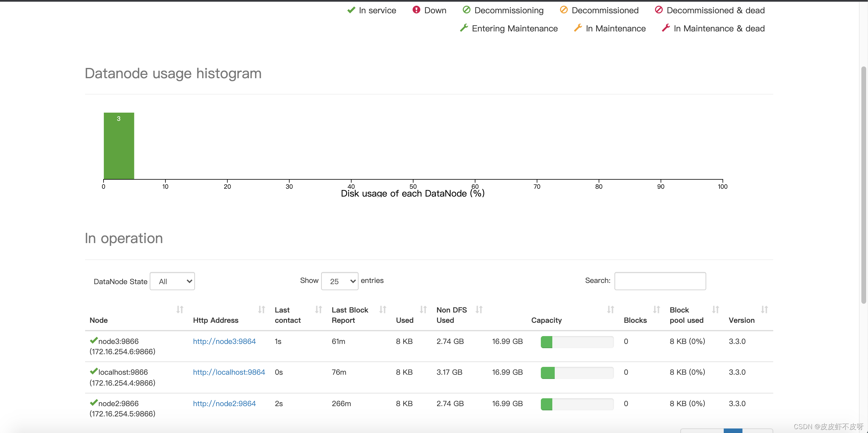Click the Blocks column header text
The image size is (868, 433).
click(636, 320)
